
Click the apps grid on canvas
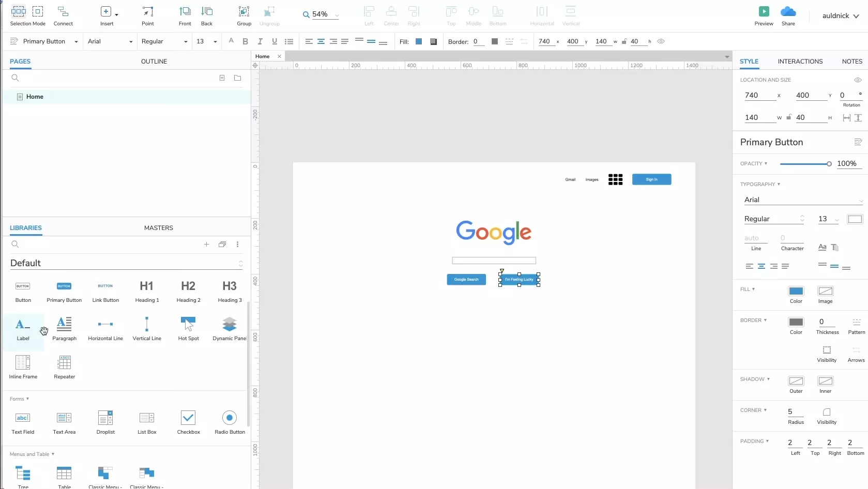click(x=615, y=179)
